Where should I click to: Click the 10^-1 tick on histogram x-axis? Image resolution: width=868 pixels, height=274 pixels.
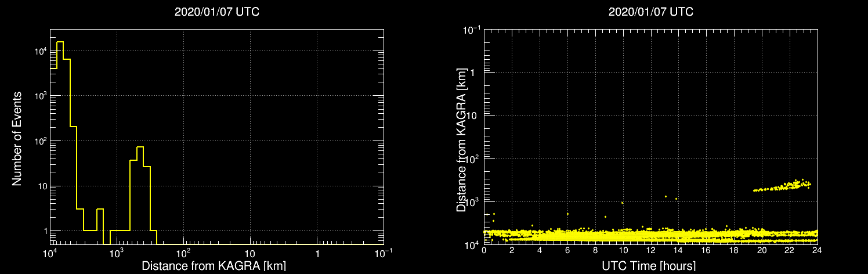click(384, 253)
